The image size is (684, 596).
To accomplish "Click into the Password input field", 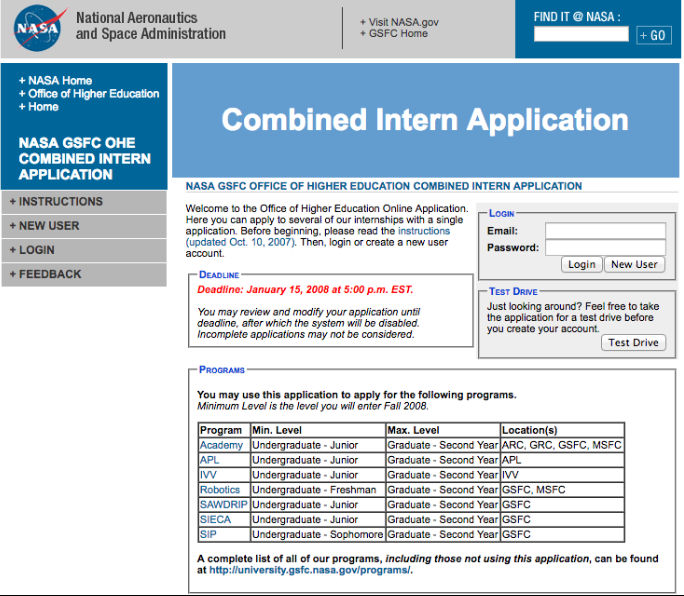I will pos(605,247).
